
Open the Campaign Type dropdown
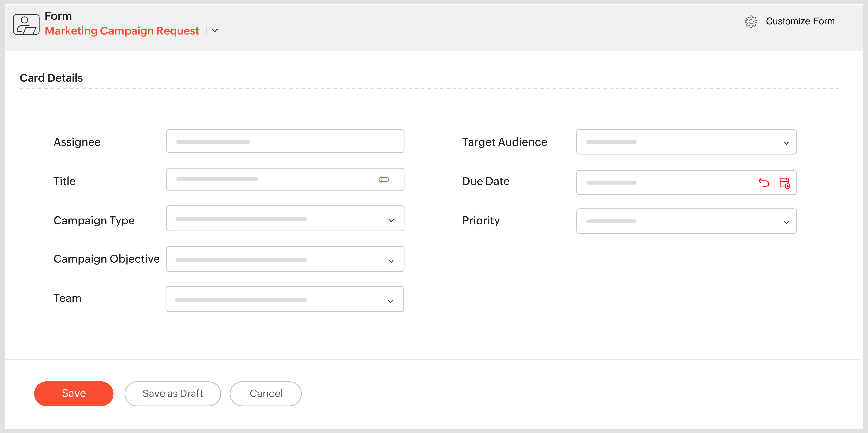tap(285, 218)
